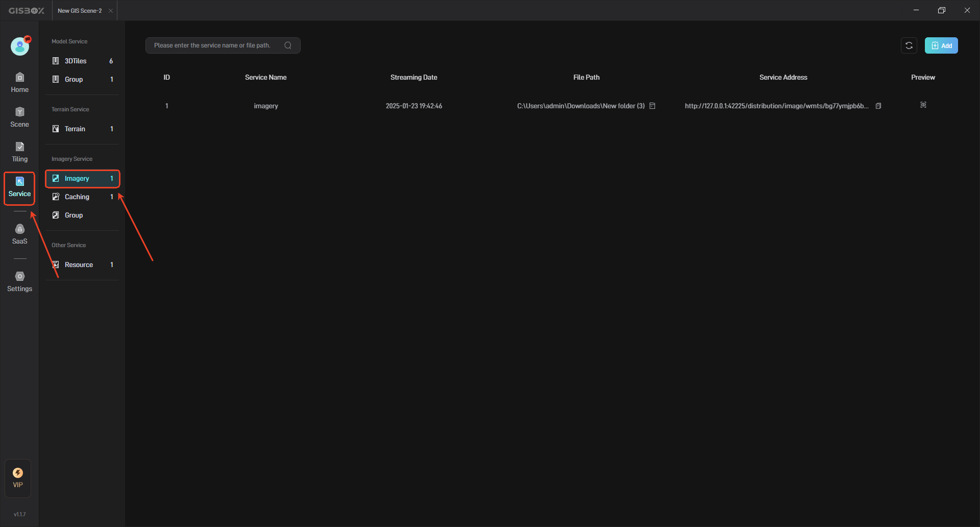Open the SaaS section

click(x=19, y=234)
